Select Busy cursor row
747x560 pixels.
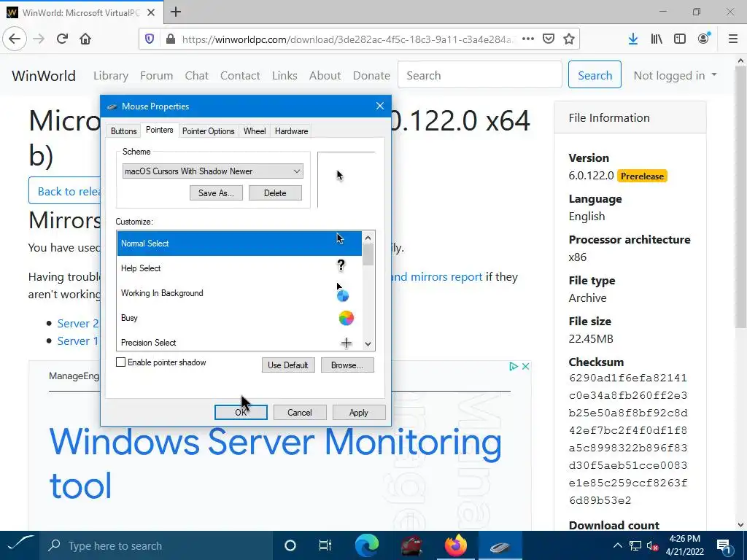coord(239,318)
